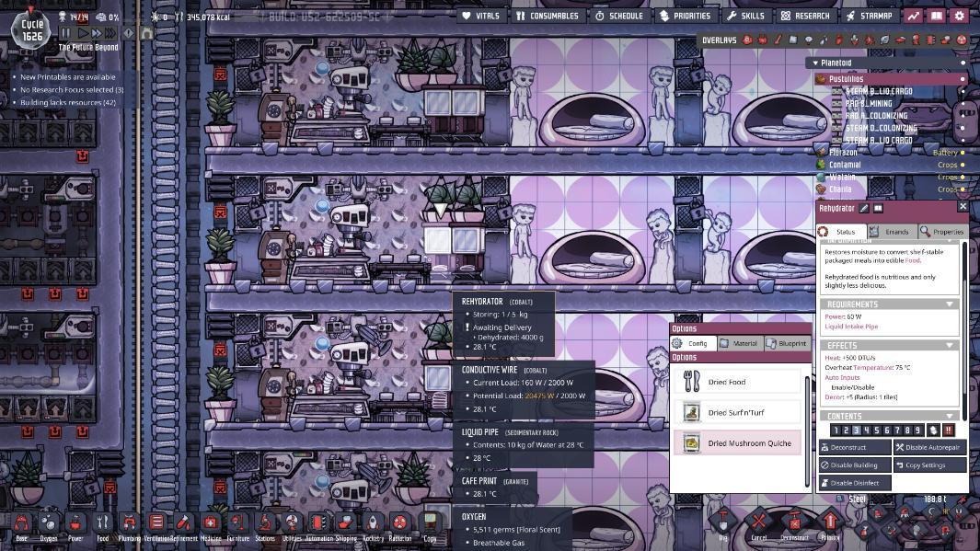This screenshot has height=551, width=980.
Task: Toggle the Oxygen overlay icon
Action: pos(747,40)
